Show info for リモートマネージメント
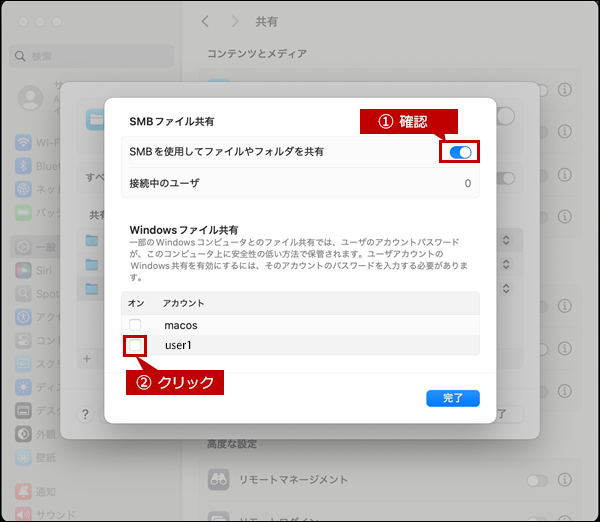The height and width of the screenshot is (522, 600). pos(565,480)
